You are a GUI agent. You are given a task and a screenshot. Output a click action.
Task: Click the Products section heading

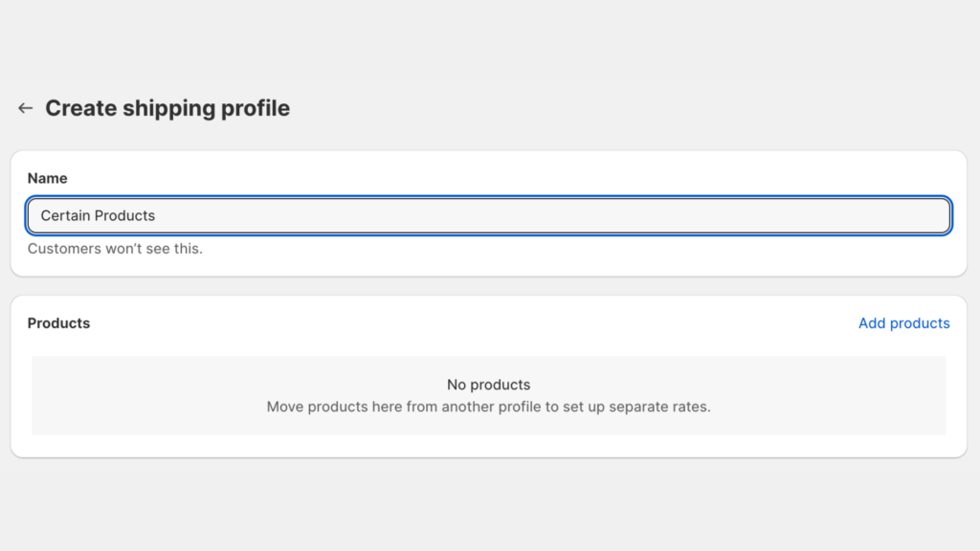tap(58, 323)
